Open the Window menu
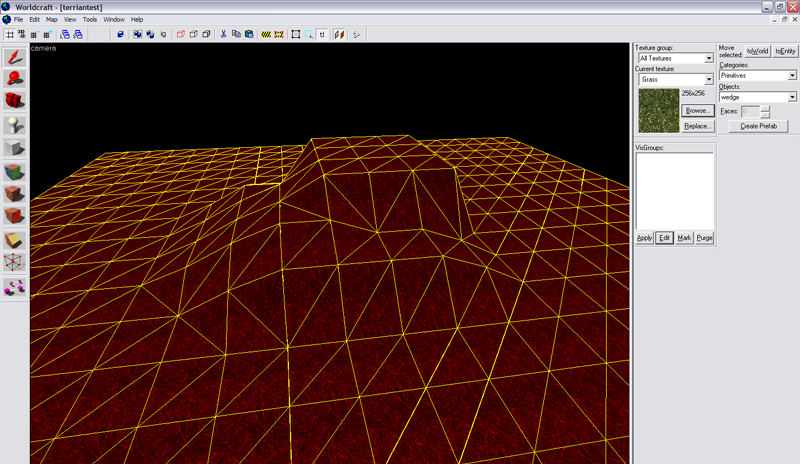This screenshot has height=464, width=800. pos(114,19)
